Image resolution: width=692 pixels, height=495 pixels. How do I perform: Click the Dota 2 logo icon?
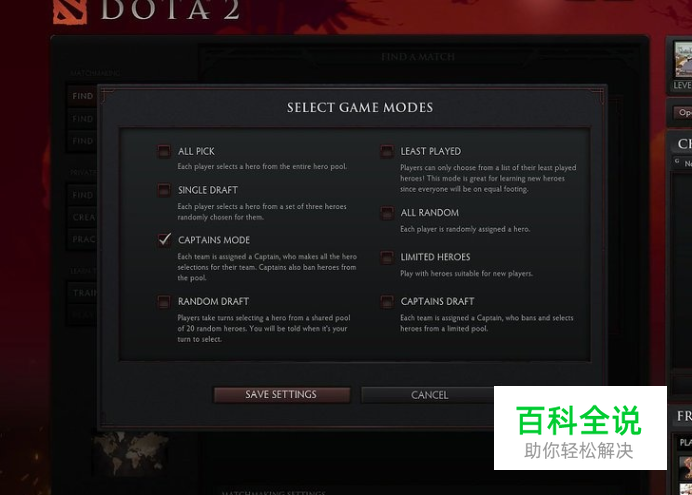[x=70, y=11]
